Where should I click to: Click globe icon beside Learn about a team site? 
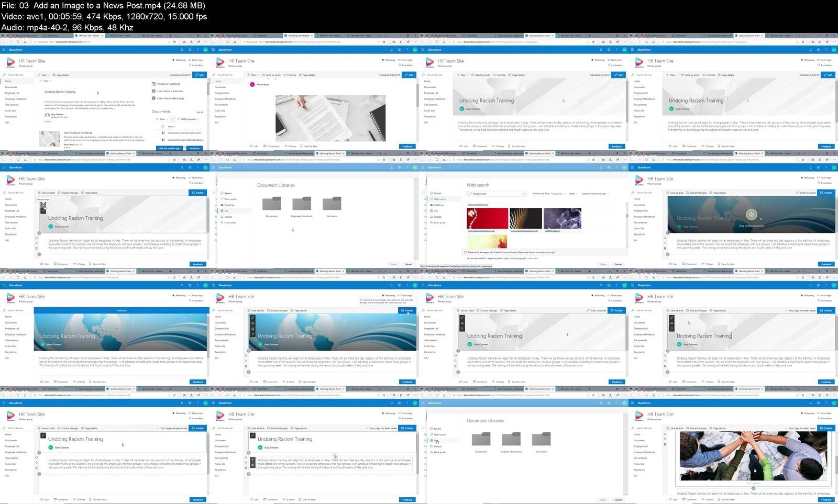click(153, 91)
